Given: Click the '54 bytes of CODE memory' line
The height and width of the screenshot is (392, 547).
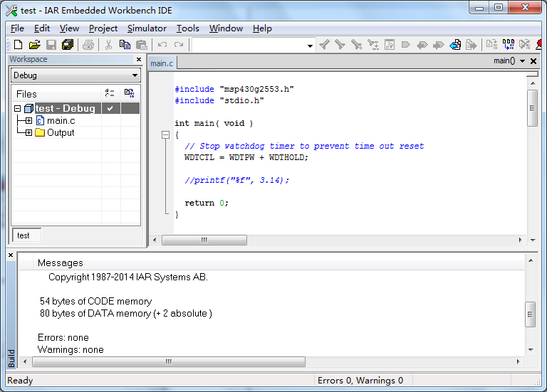Looking at the screenshot, I should pos(96,301).
